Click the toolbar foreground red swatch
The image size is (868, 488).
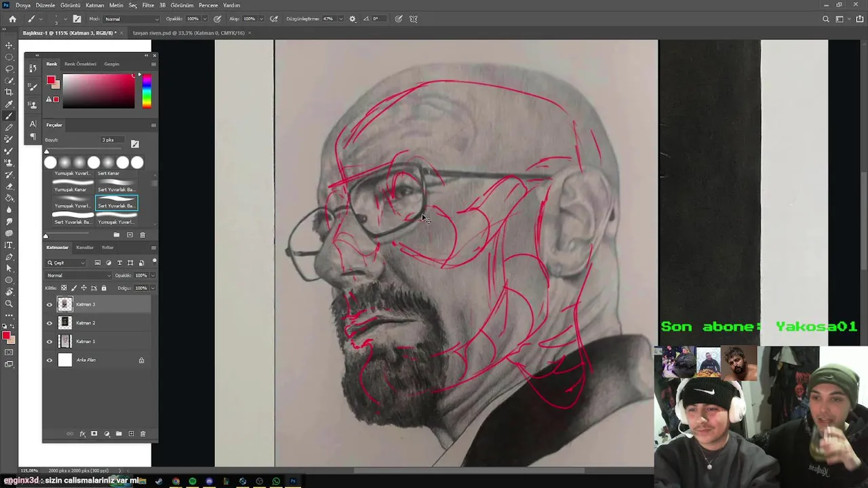click(6, 336)
